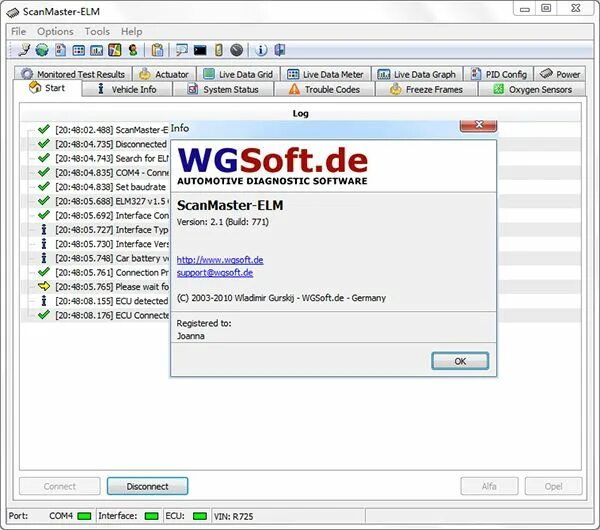600x530 pixels.
Task: Open the Help menu
Action: click(132, 31)
